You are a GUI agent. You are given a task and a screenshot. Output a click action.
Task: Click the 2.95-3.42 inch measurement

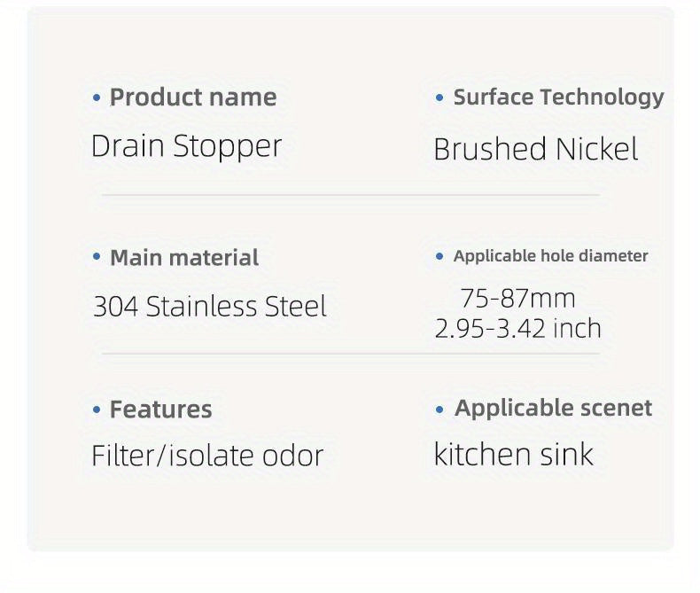pos(517,329)
